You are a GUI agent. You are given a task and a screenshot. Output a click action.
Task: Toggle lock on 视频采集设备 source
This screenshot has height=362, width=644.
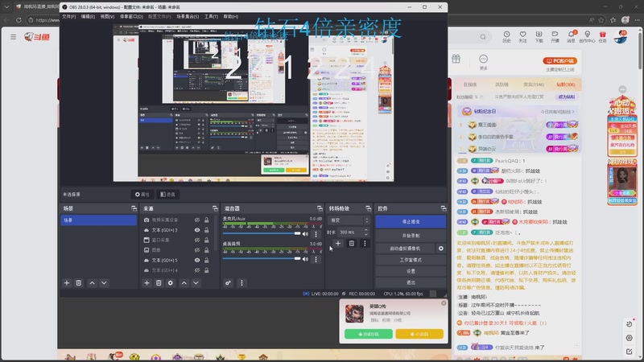[x=207, y=220]
